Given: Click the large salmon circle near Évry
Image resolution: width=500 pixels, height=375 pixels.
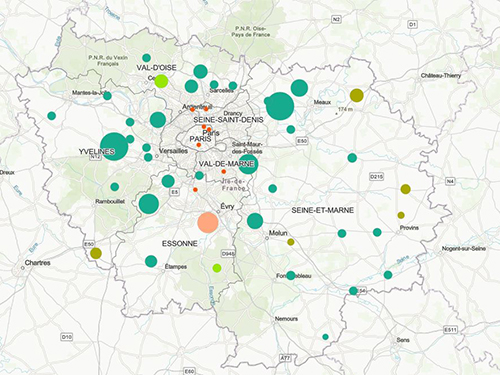Looking at the screenshot, I should (208, 222).
